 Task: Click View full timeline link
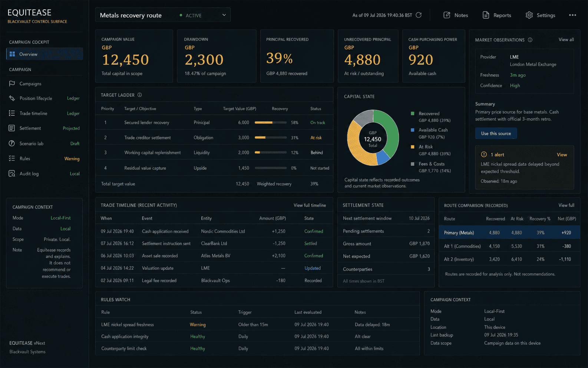(x=310, y=205)
